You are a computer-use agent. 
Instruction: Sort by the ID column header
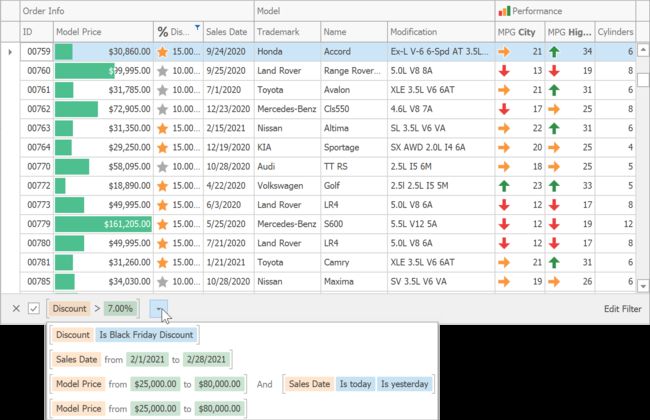pyautogui.click(x=37, y=32)
